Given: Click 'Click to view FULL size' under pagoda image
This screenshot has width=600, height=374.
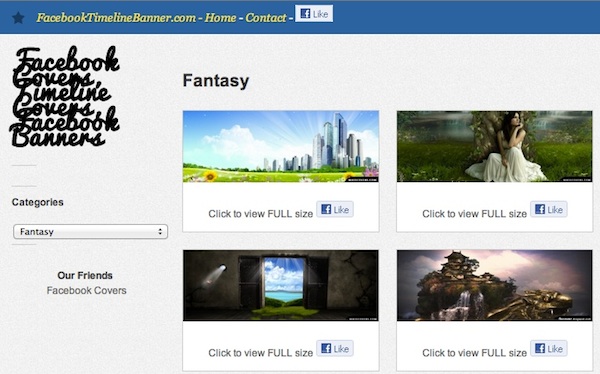Looking at the screenshot, I should tap(474, 353).
